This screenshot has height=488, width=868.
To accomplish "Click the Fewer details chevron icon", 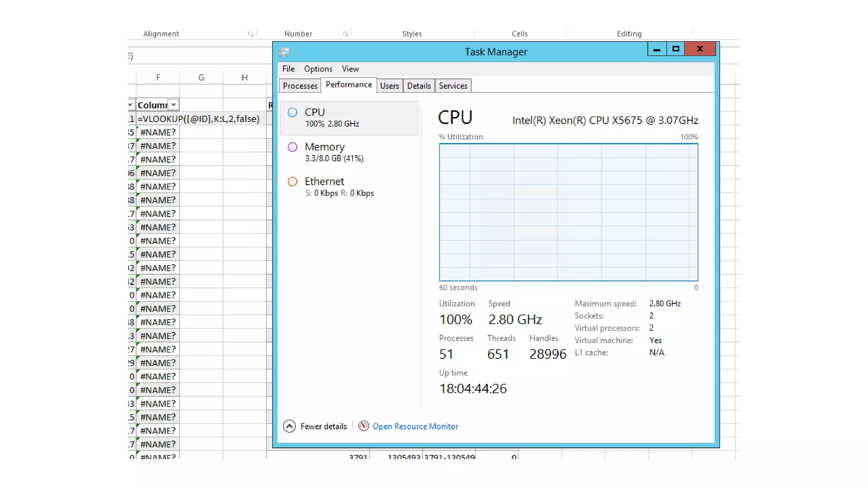I will 289,426.
